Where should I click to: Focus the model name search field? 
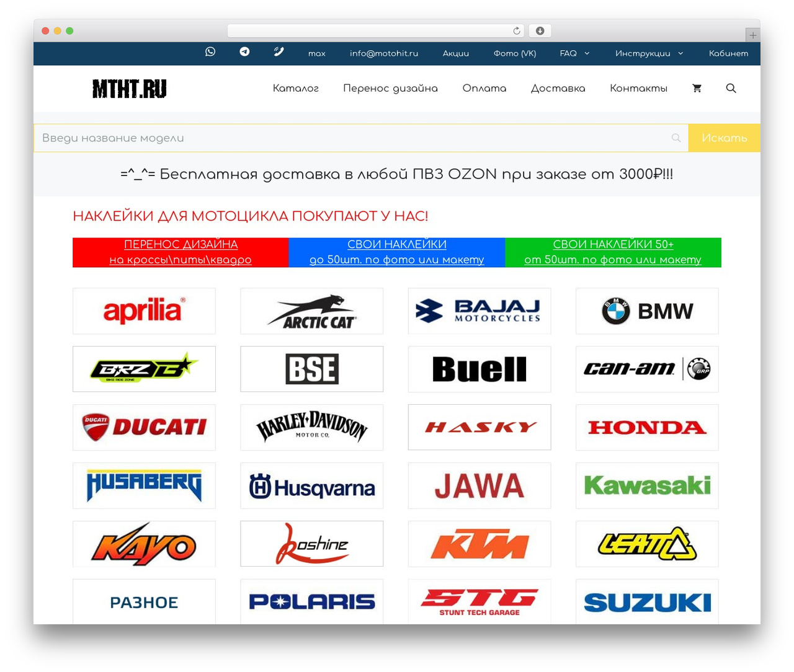(x=361, y=138)
